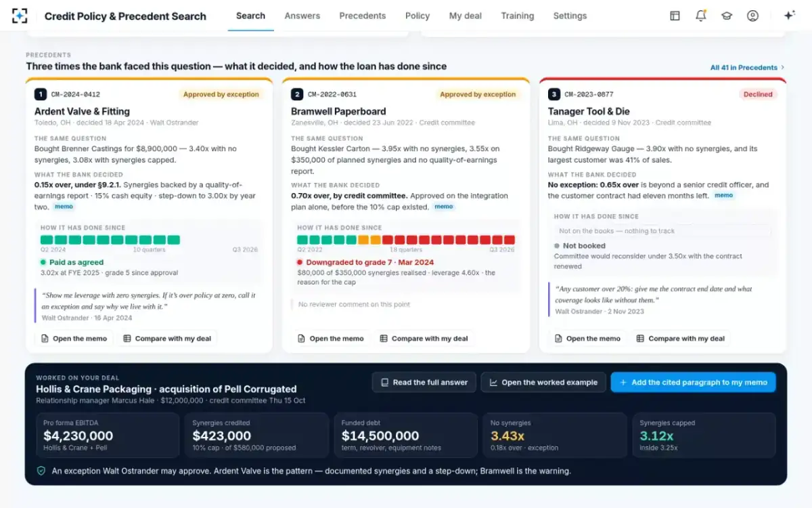
Task: Click the graduation cap icon
Action: (x=727, y=16)
